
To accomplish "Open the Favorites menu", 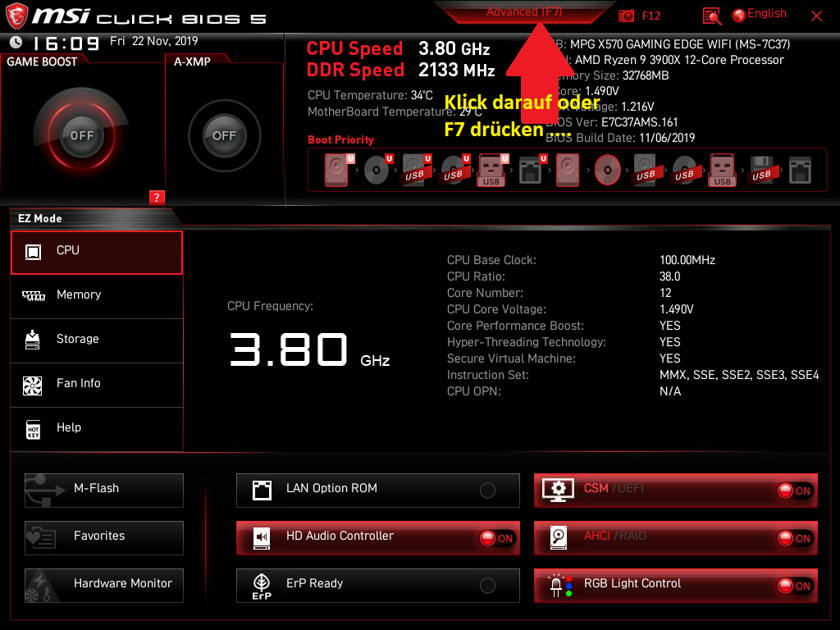I will point(104,538).
